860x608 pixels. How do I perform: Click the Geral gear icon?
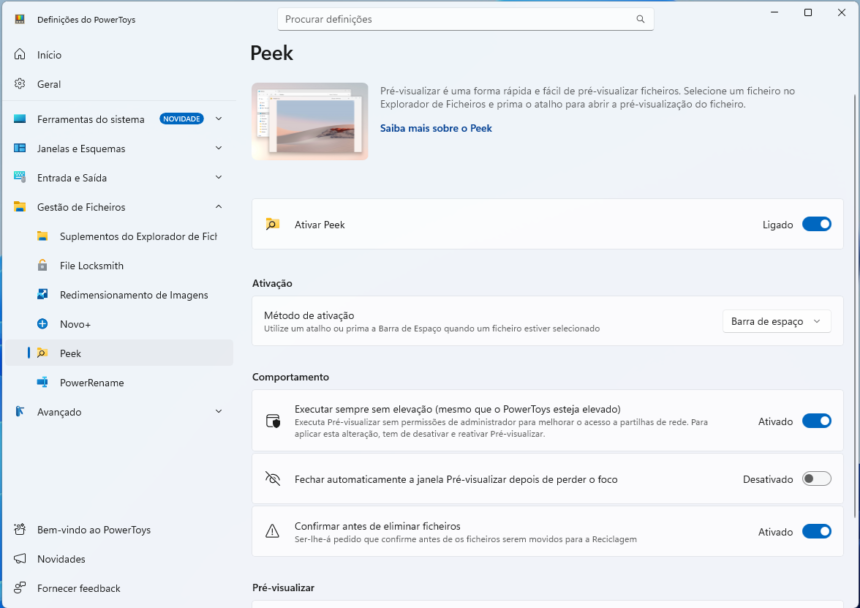click(20, 84)
